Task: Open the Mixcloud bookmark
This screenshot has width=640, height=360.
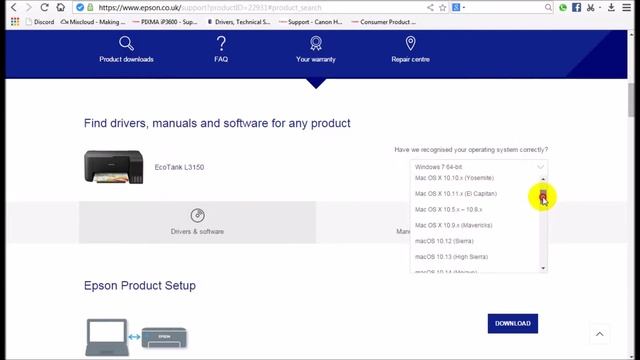Action: pos(93,22)
